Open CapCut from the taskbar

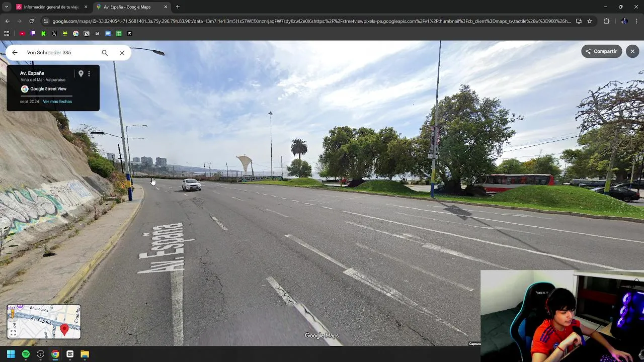click(x=70, y=354)
